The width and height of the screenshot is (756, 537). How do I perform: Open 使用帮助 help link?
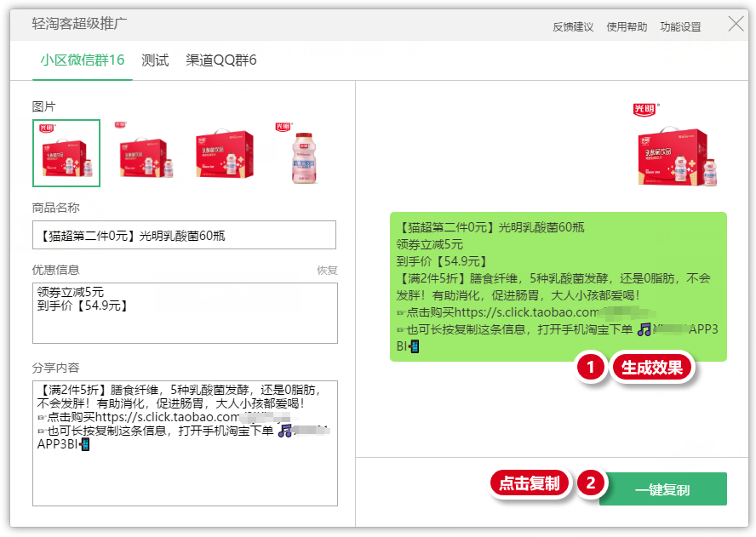pyautogui.click(x=627, y=27)
